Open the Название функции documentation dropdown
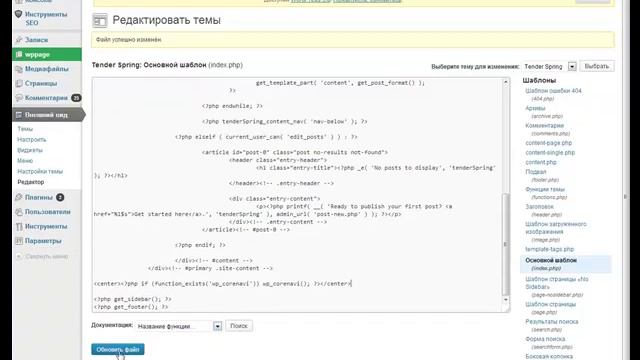Viewport: 640px width, 360px height. point(179,326)
